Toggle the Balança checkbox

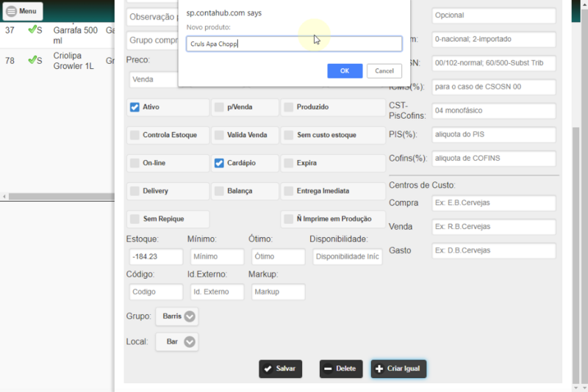pos(219,191)
